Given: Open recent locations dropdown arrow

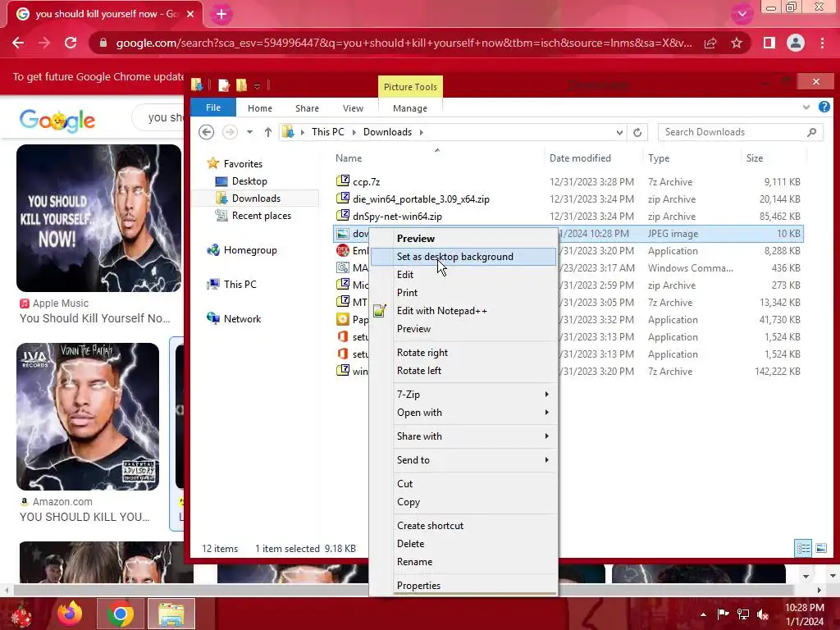Looking at the screenshot, I should [249, 132].
